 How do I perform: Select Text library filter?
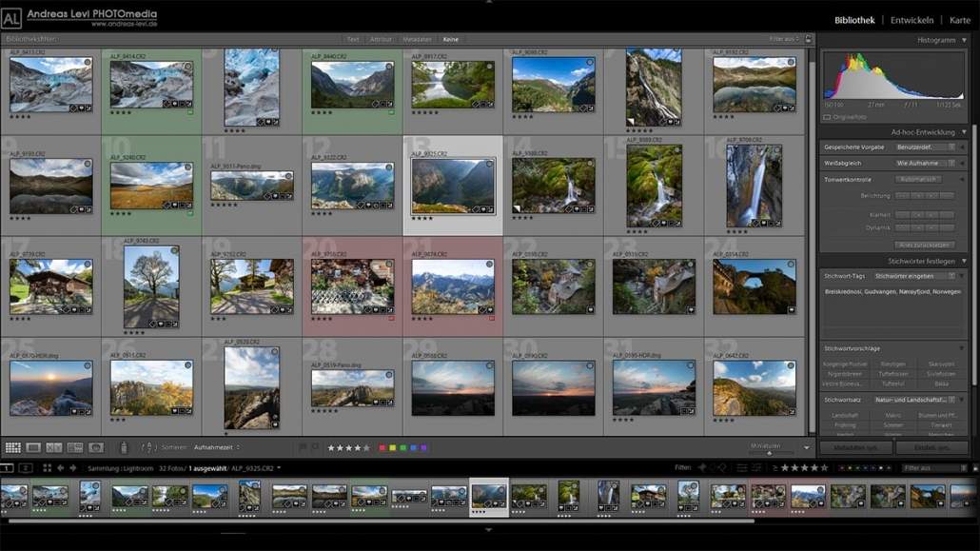[353, 39]
